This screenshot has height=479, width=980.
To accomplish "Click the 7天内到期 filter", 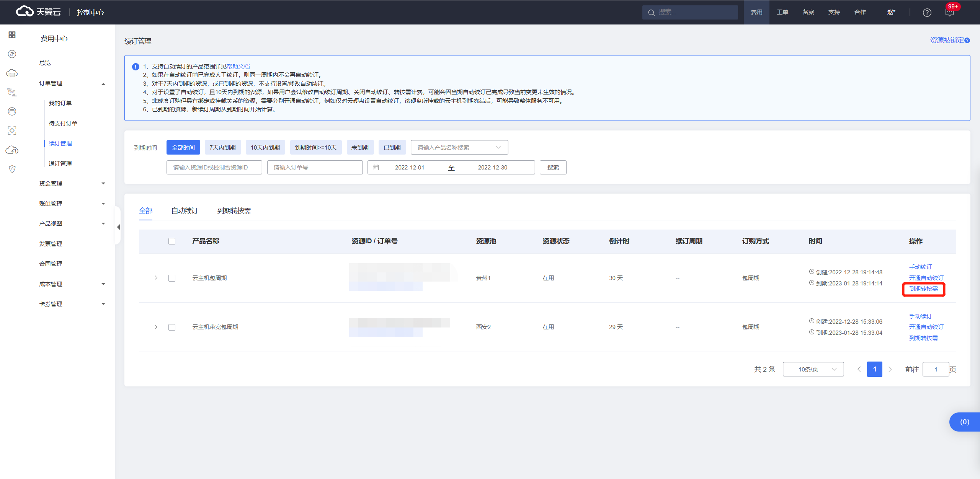I will point(222,147).
